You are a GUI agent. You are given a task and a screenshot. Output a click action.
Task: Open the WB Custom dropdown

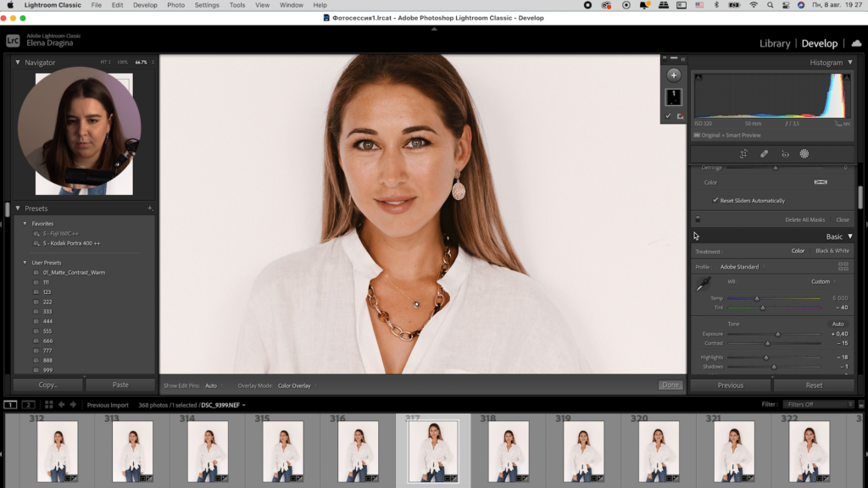(x=823, y=281)
